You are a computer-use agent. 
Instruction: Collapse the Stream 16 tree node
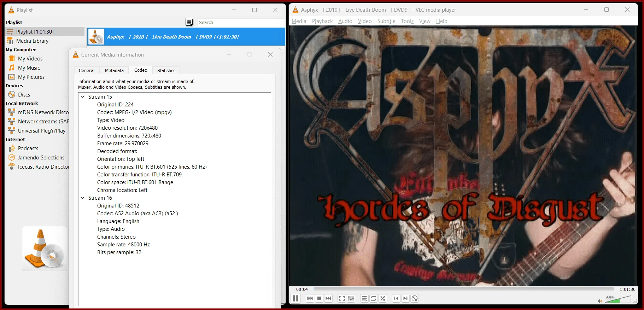pos(83,198)
